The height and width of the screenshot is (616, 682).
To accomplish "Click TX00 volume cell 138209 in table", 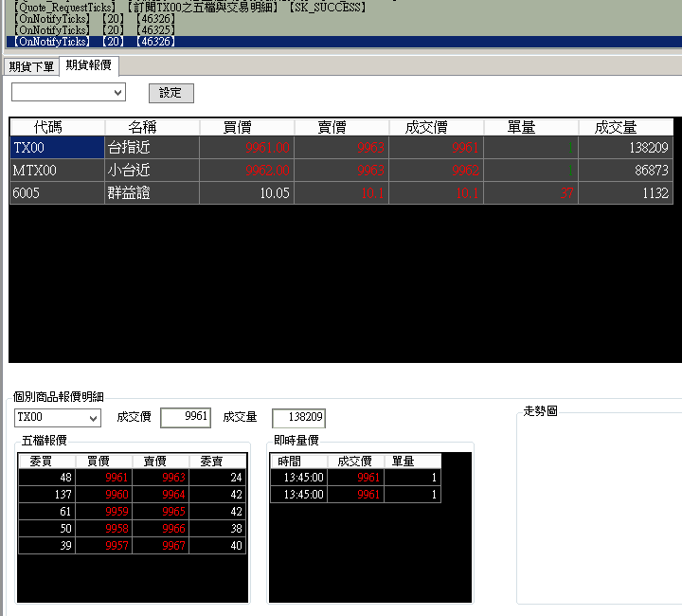I will (x=626, y=148).
